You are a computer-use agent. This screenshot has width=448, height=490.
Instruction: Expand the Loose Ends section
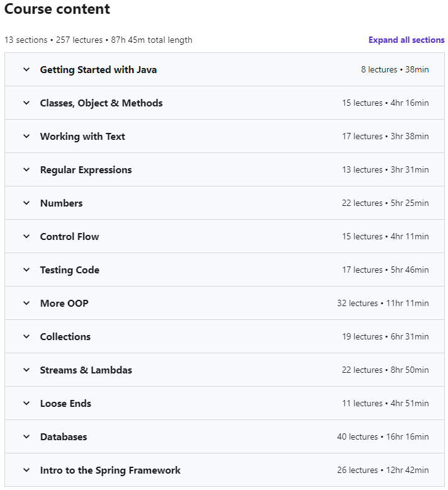point(65,404)
